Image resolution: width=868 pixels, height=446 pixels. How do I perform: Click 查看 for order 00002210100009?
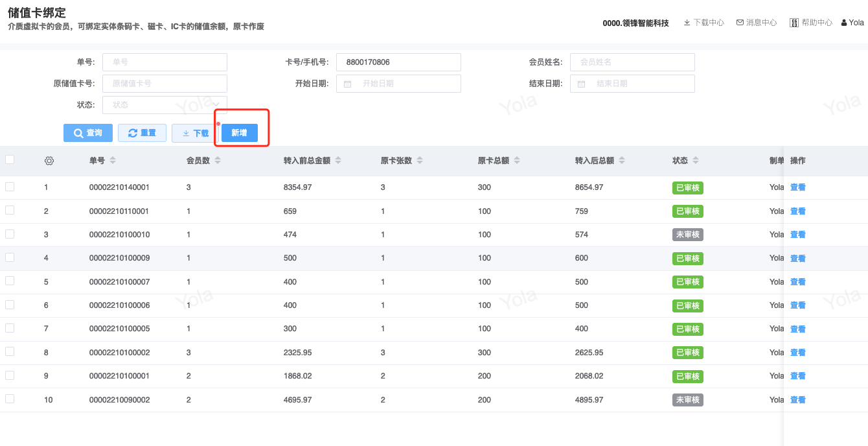pos(798,259)
